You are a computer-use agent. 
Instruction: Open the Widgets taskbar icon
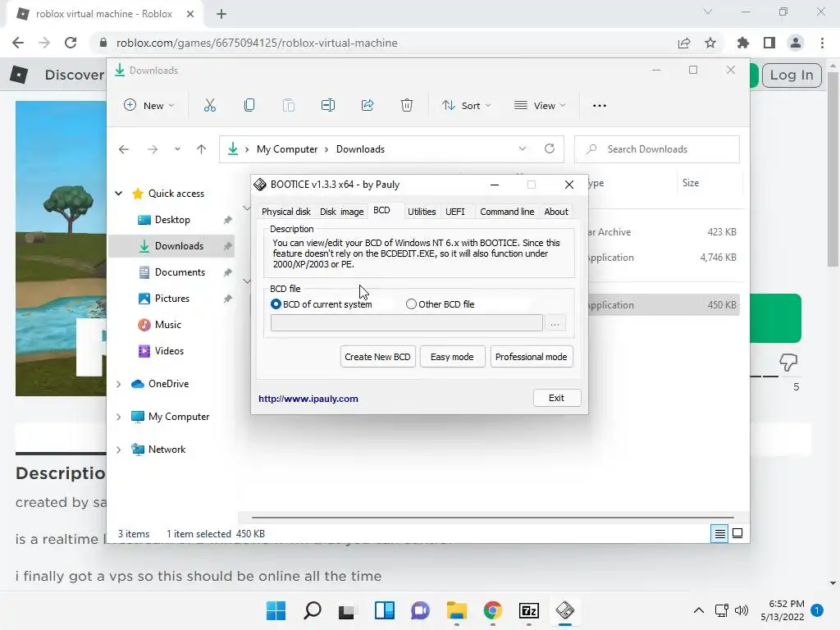pyautogui.click(x=385, y=610)
